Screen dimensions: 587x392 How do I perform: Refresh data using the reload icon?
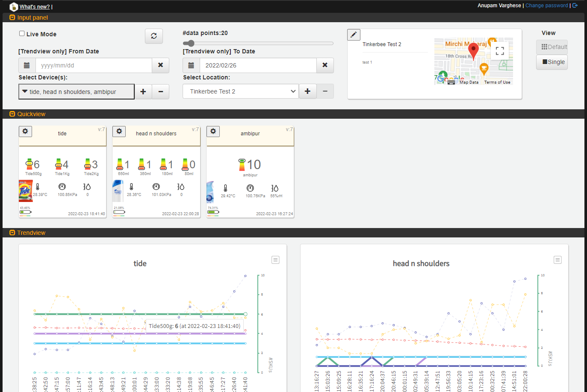(153, 36)
